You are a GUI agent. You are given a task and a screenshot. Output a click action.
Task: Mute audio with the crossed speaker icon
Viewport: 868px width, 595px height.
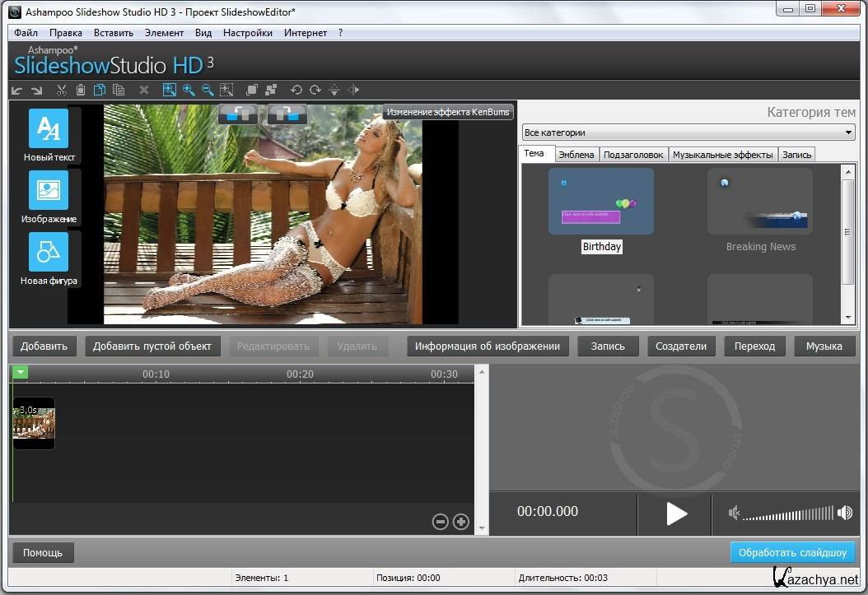tap(735, 514)
